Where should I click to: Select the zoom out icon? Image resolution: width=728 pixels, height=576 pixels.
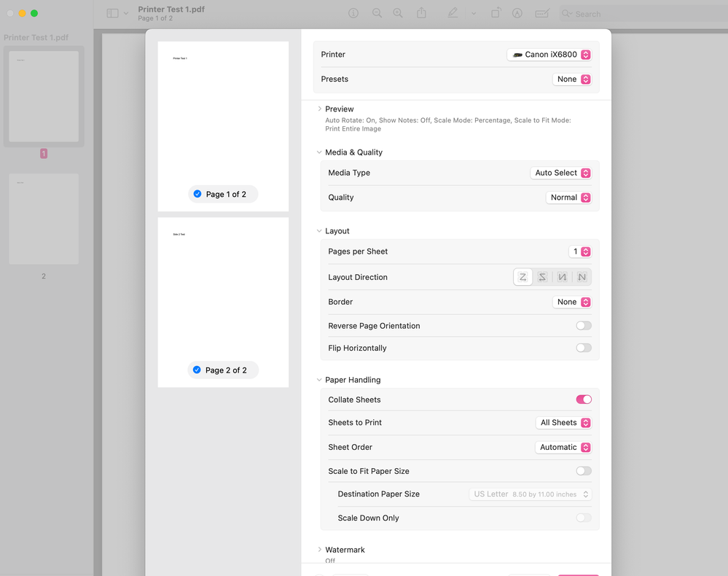tap(377, 13)
